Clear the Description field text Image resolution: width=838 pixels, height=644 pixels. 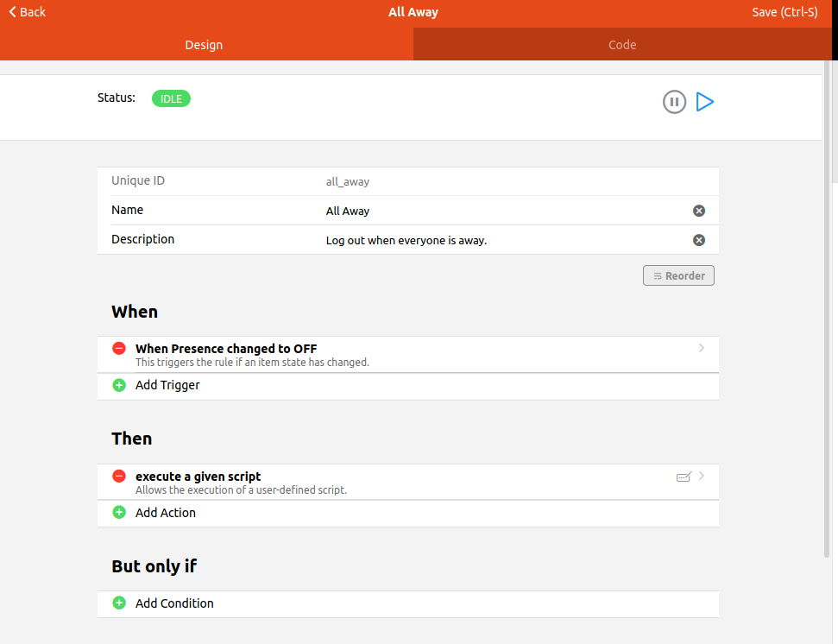pyautogui.click(x=699, y=240)
